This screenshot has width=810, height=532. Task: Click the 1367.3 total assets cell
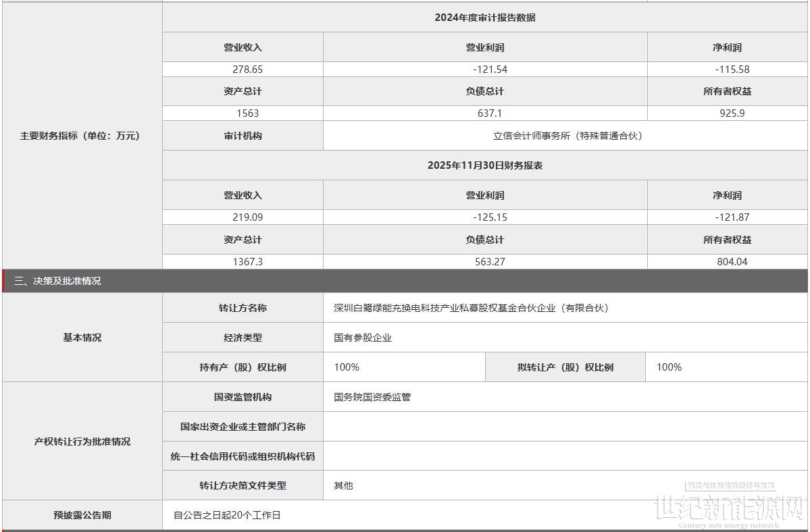[247, 262]
